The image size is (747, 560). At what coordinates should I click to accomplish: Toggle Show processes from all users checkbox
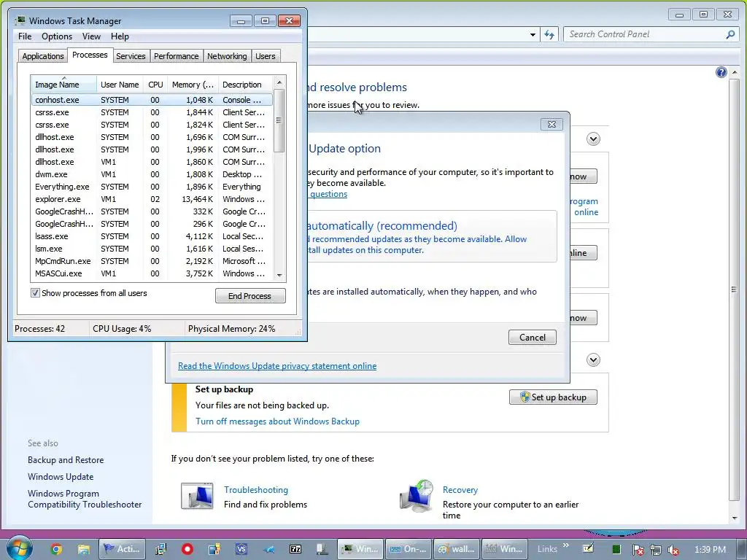pyautogui.click(x=35, y=293)
